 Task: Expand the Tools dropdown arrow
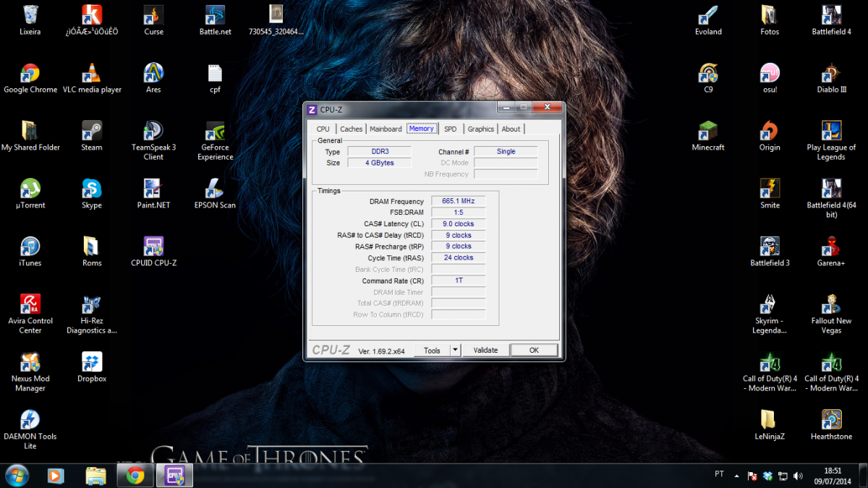pyautogui.click(x=455, y=350)
